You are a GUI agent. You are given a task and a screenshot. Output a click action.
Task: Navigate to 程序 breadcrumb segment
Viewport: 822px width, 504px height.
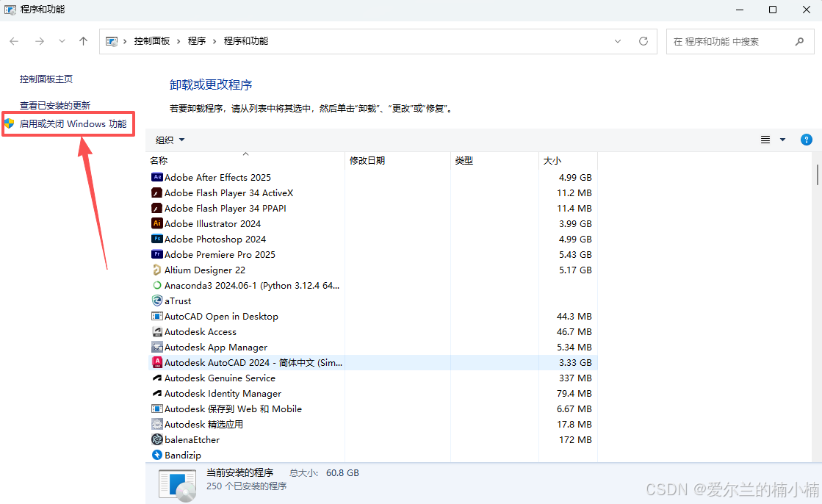tap(197, 41)
